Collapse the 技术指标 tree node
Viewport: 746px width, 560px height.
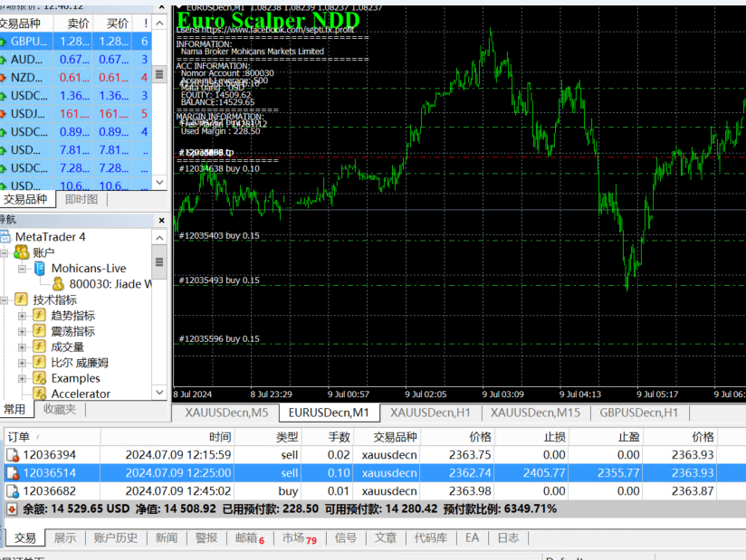pyautogui.click(x=4, y=300)
